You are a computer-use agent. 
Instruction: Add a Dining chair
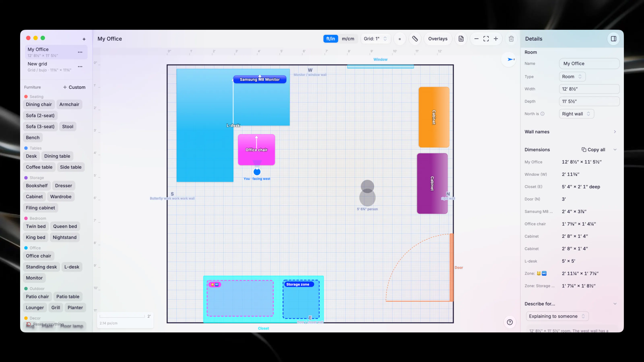39,104
